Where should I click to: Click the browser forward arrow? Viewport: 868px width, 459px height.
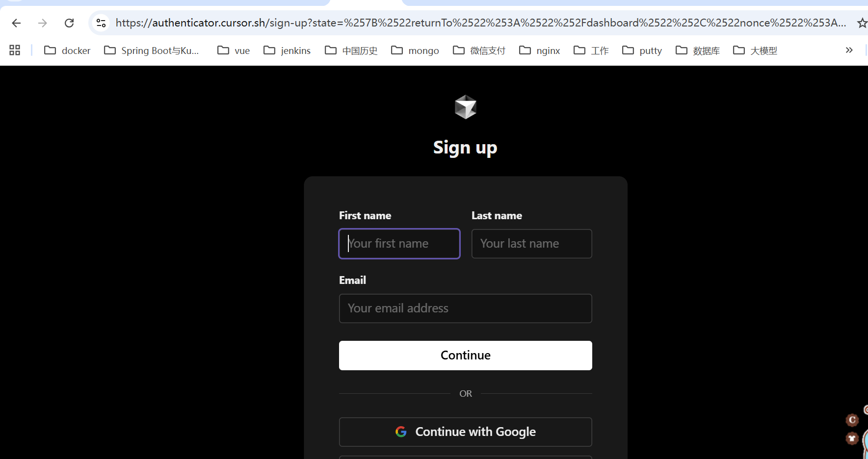(x=43, y=23)
